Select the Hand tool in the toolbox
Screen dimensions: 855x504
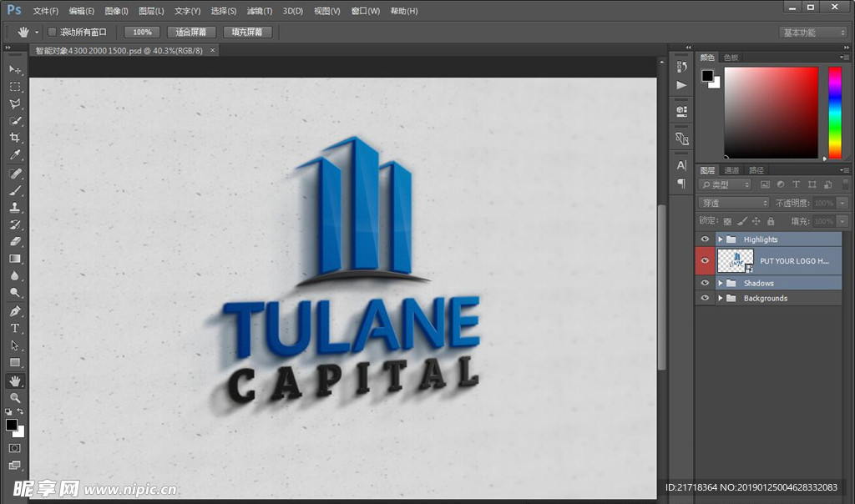click(x=15, y=381)
